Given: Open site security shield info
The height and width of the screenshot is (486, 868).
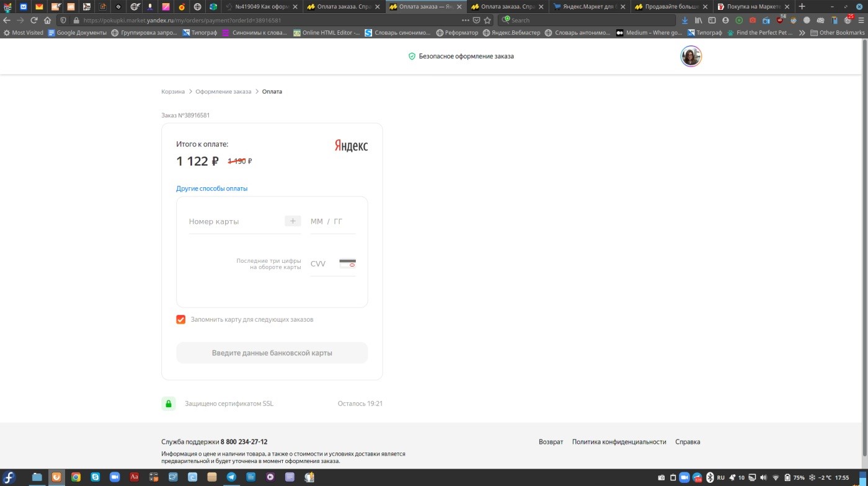Looking at the screenshot, I should [x=63, y=20].
